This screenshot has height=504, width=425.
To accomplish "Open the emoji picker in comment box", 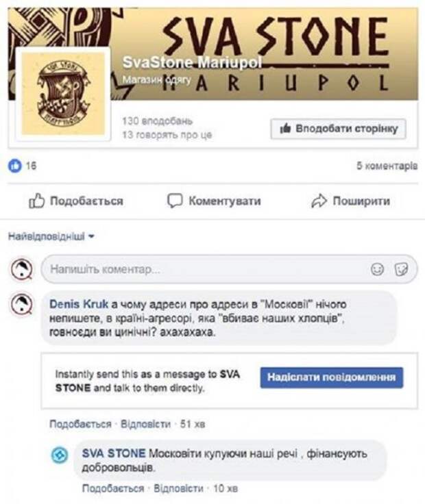I will pyautogui.click(x=377, y=268).
